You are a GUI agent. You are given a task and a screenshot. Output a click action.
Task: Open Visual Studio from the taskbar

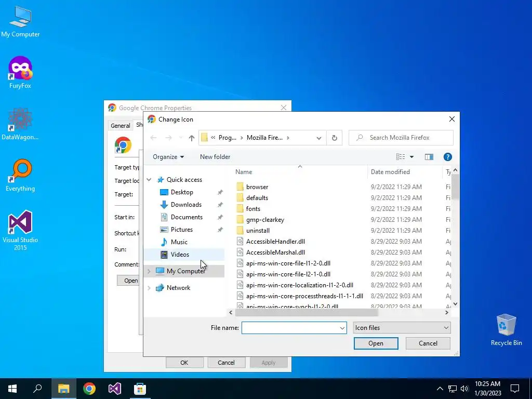(x=115, y=389)
